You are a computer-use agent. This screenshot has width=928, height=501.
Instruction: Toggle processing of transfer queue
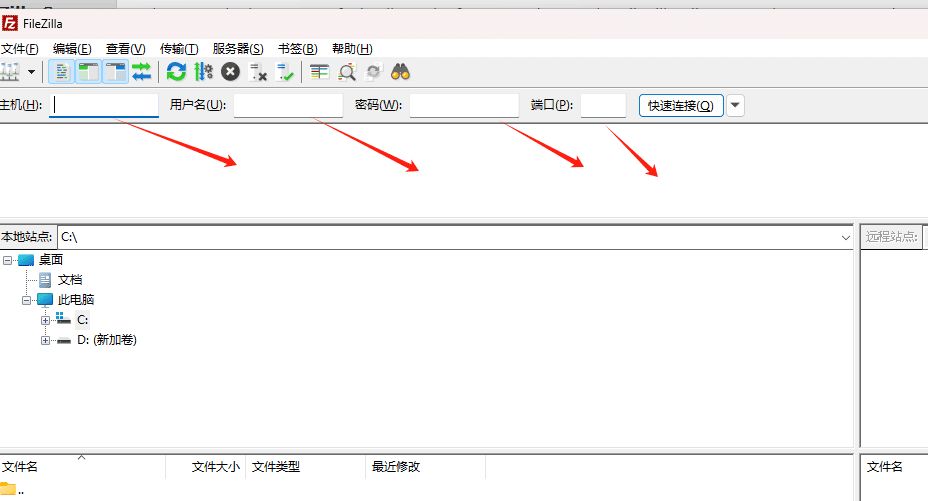click(203, 72)
